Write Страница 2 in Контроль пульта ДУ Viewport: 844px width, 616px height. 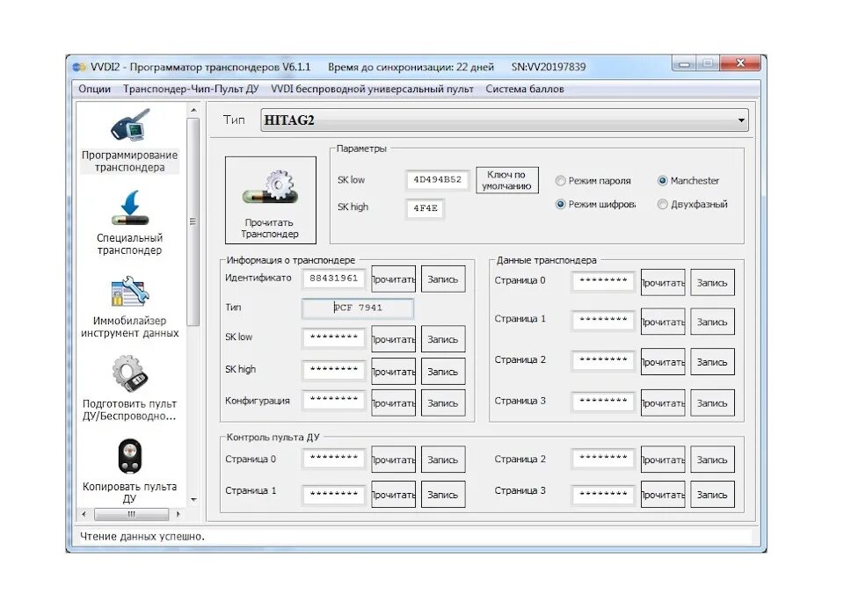(712, 460)
